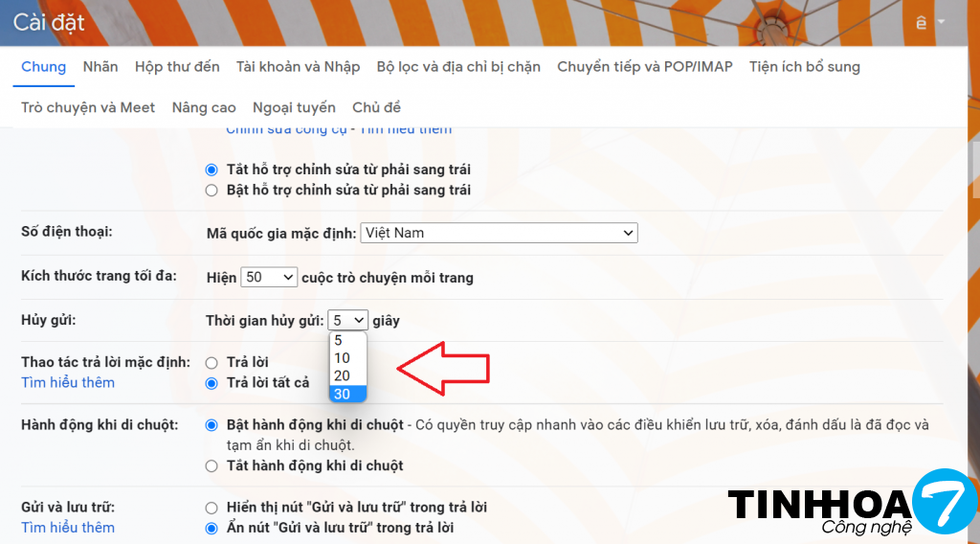Click the input tools "ê" icon

click(x=921, y=22)
